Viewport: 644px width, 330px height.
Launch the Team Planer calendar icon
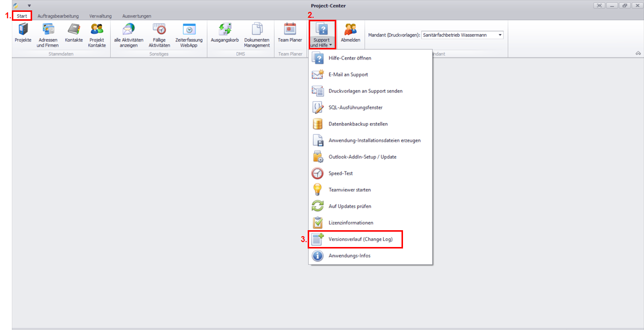290,30
